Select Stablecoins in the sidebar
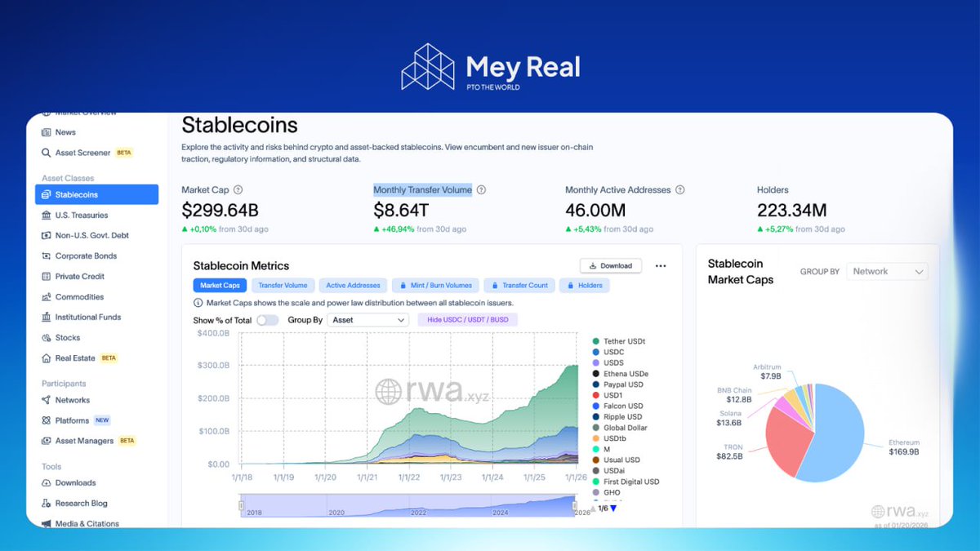 pos(96,194)
